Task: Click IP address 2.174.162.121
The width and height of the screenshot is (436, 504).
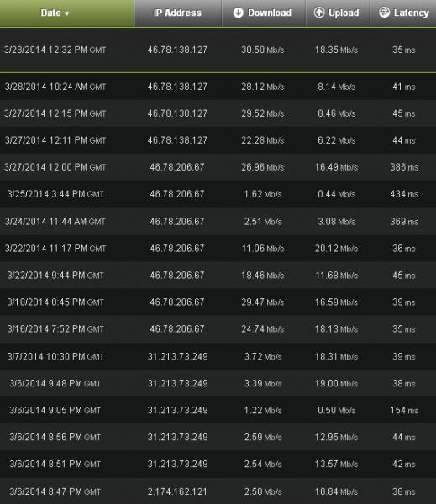Action: (177, 491)
